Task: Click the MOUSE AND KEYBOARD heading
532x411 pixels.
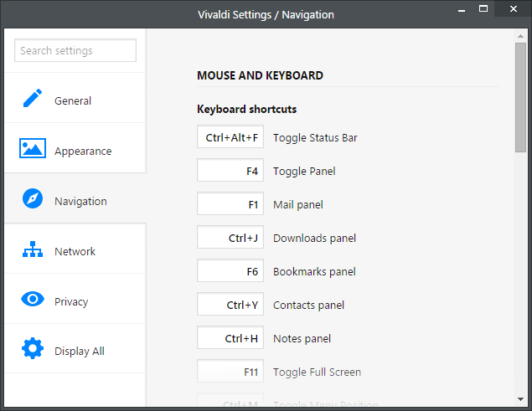Action: coord(261,75)
